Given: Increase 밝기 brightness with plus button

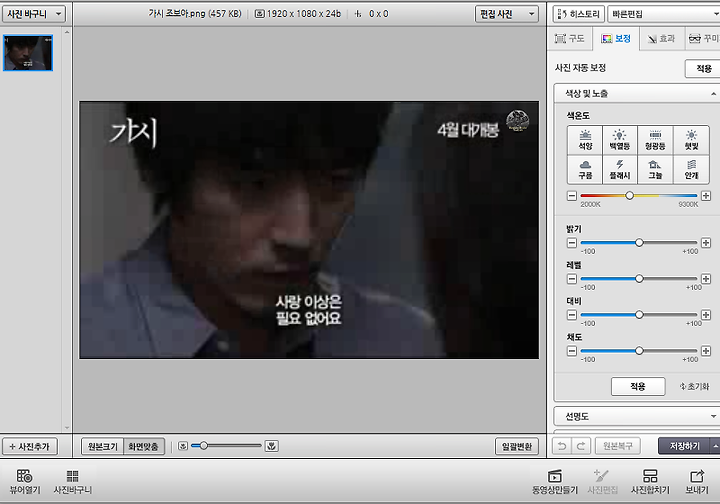Looking at the screenshot, I should (x=706, y=243).
